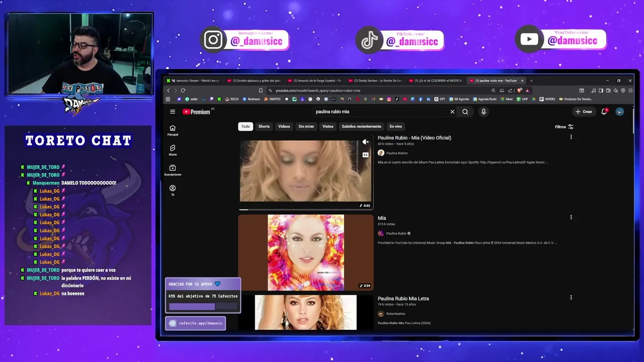Screen dimensions: 644x362
Task: Open options menu for Mía result
Action: (571, 217)
